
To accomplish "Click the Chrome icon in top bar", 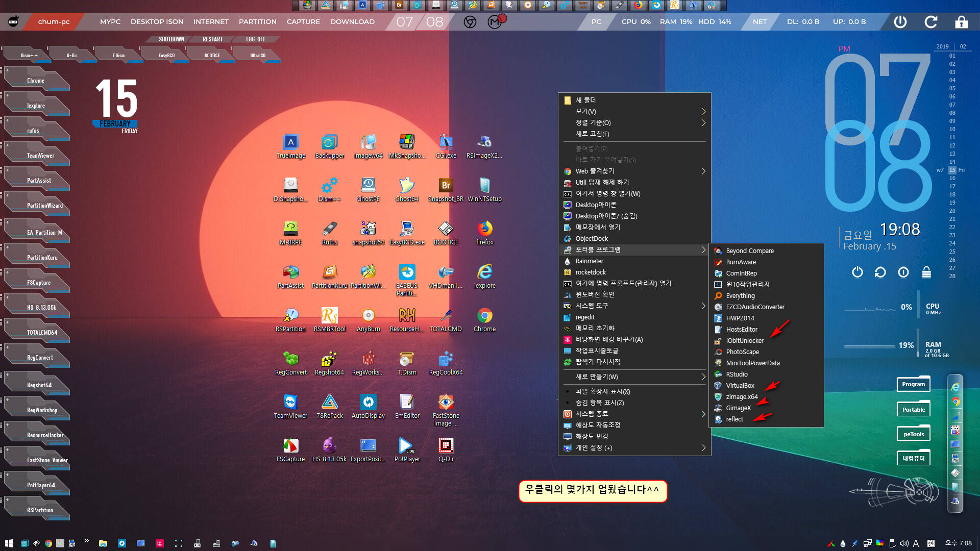I will (470, 22).
